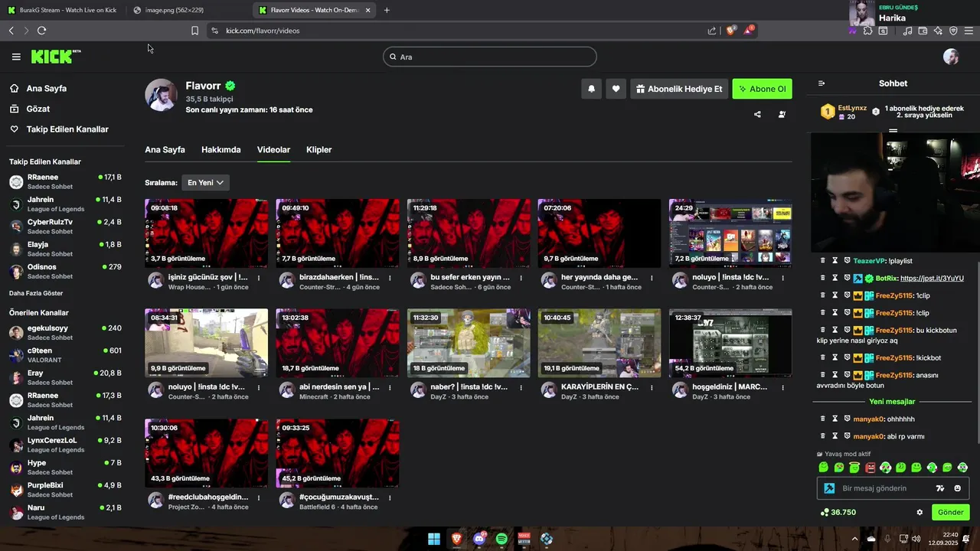Open Leo AI sparkle icon
The width and height of the screenshot is (980, 551).
pyautogui.click(x=938, y=31)
